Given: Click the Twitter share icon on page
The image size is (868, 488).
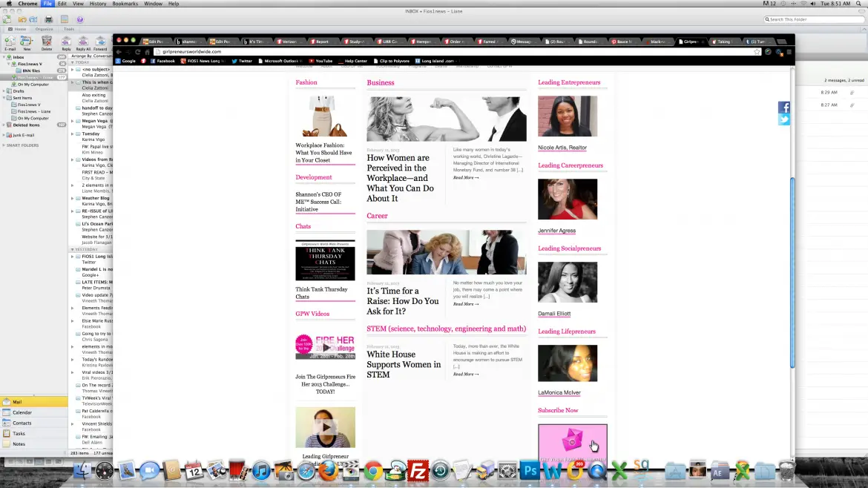Looking at the screenshot, I should coord(784,119).
